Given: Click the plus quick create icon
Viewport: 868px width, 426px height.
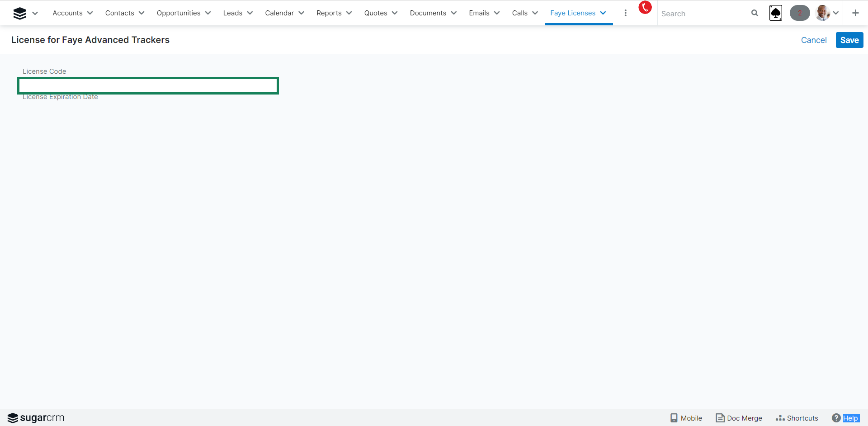Looking at the screenshot, I should pyautogui.click(x=855, y=13).
